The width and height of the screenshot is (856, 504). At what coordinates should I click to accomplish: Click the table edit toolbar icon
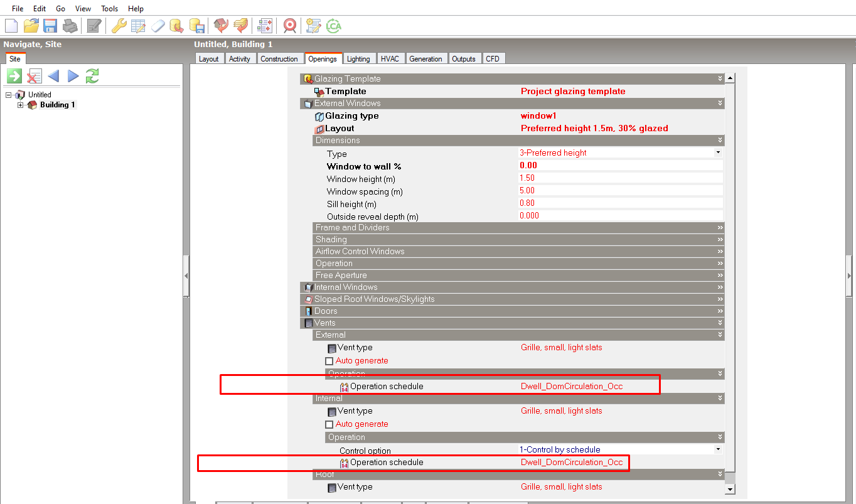138,26
